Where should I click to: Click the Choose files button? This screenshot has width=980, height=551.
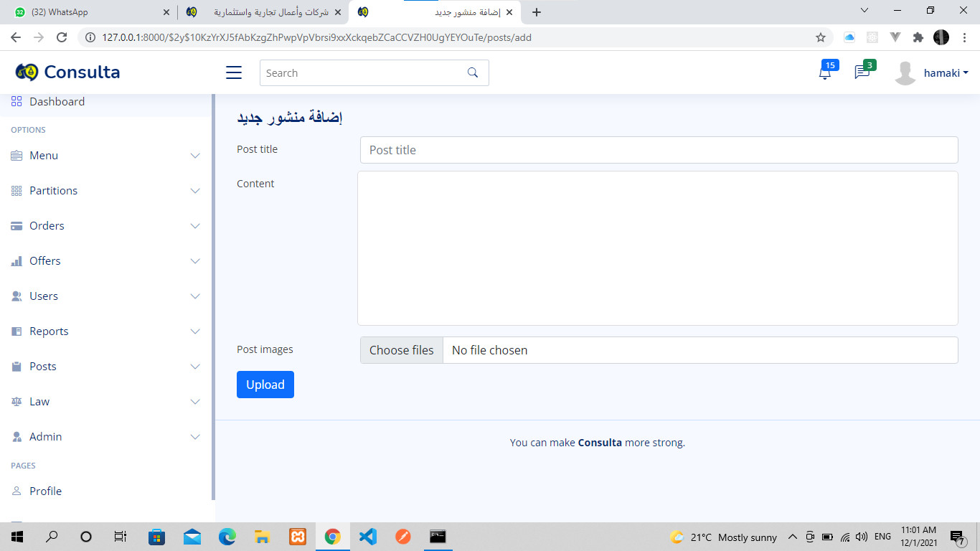(x=402, y=350)
